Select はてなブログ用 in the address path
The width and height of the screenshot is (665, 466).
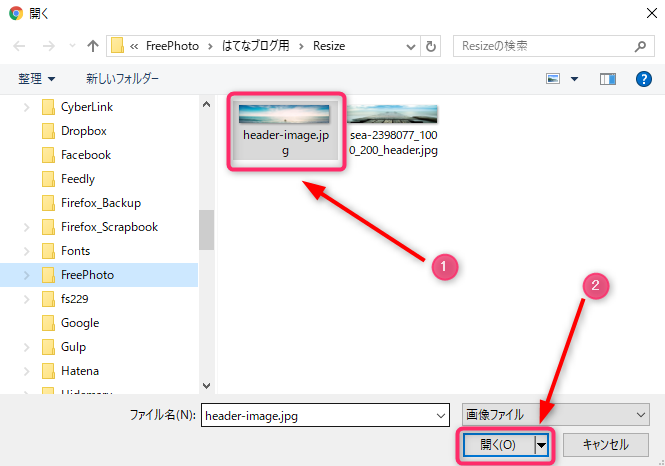point(256,46)
